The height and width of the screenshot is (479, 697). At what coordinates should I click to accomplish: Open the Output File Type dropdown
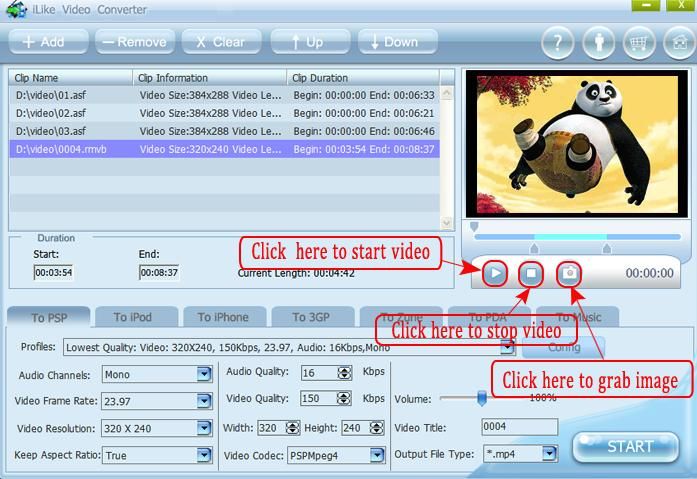pos(549,454)
